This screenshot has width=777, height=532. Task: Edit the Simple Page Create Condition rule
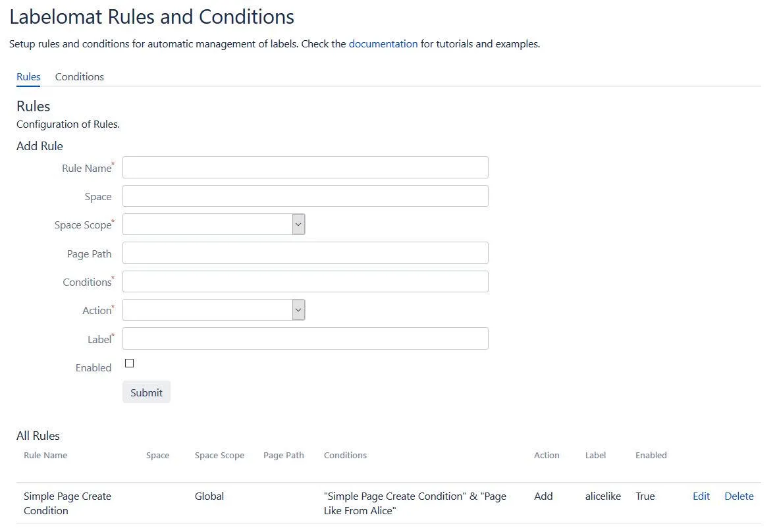tap(701, 496)
